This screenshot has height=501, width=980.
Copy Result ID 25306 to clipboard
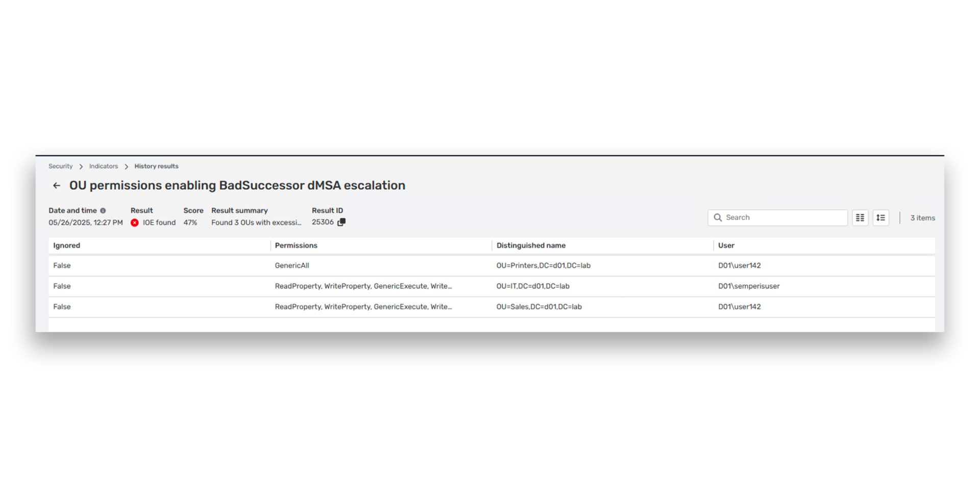[x=341, y=222]
